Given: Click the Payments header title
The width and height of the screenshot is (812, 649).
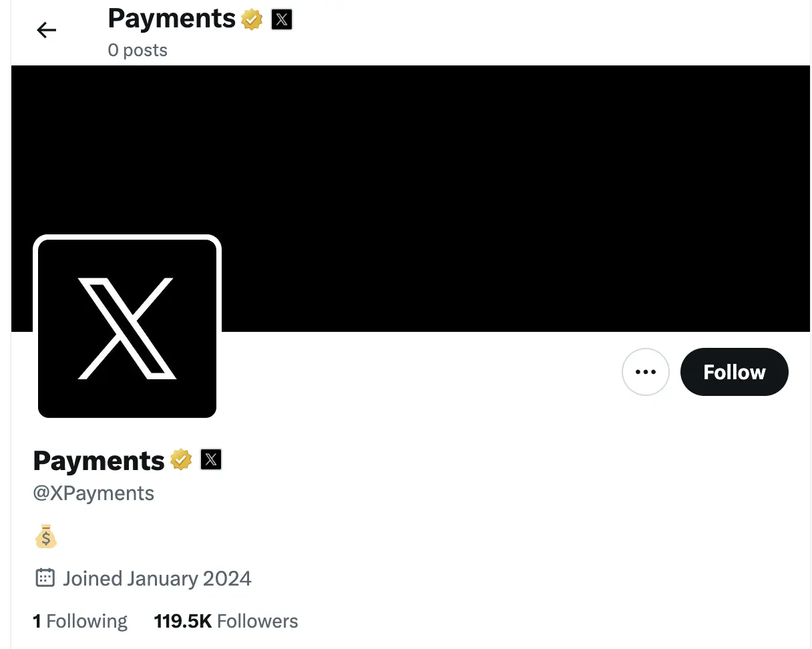Looking at the screenshot, I should 171,18.
